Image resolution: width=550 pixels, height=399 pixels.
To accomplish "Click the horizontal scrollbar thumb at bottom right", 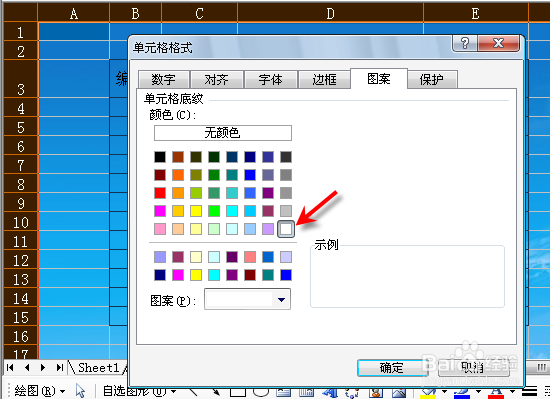I will 541,367.
